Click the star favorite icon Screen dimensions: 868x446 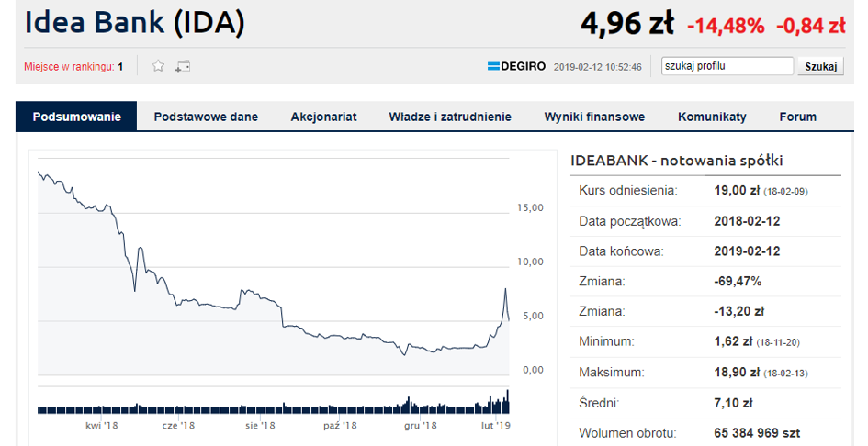158,66
